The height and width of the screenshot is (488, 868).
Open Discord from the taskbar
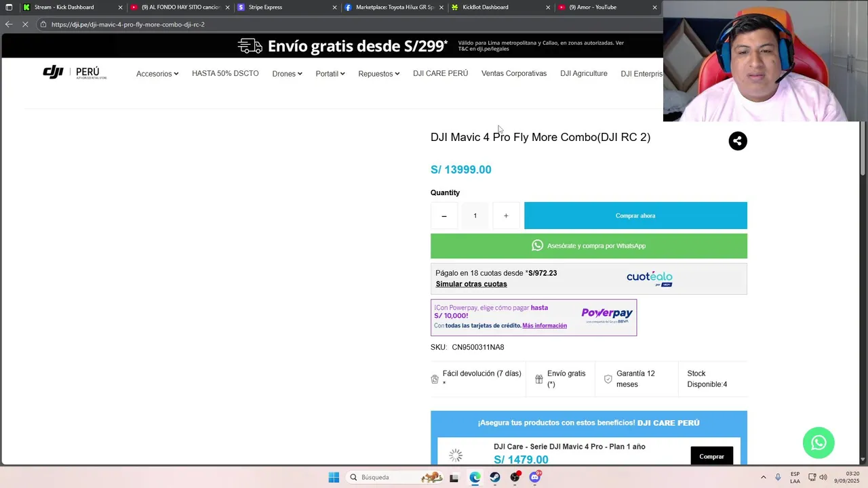[x=535, y=477]
